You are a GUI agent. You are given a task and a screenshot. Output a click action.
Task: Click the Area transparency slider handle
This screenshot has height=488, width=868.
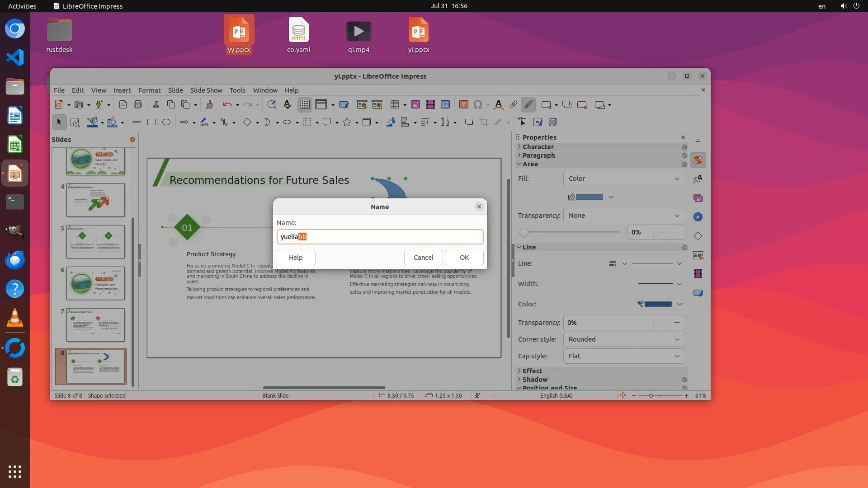(x=524, y=232)
